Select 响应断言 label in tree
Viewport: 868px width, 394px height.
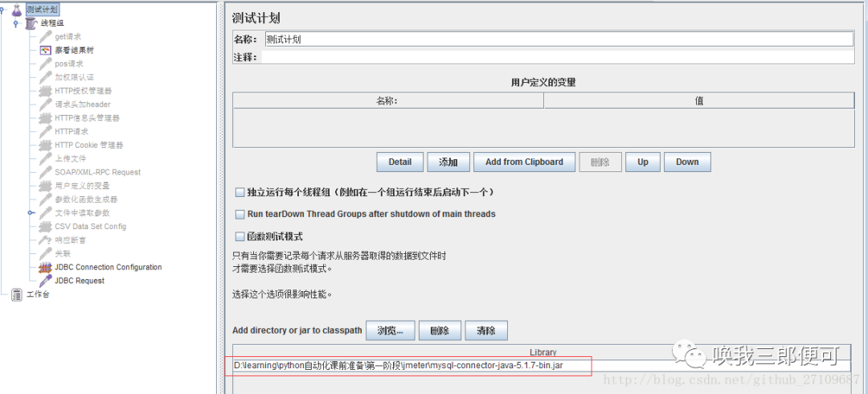70,240
